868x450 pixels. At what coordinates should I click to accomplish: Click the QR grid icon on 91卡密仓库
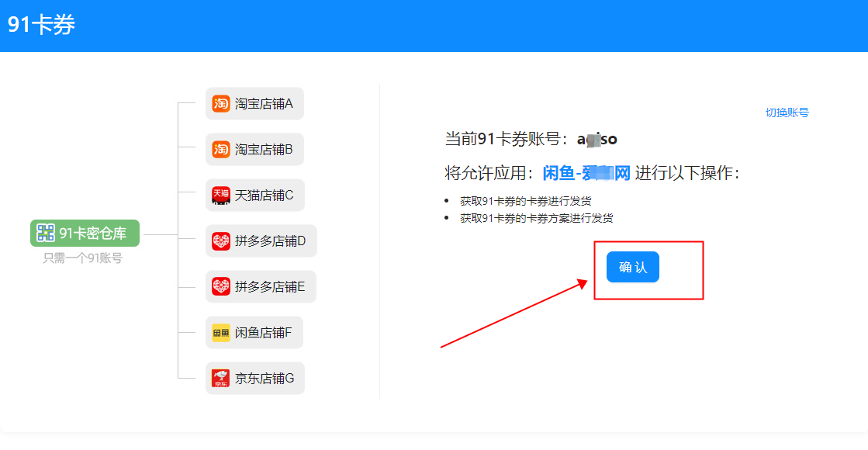[46, 233]
